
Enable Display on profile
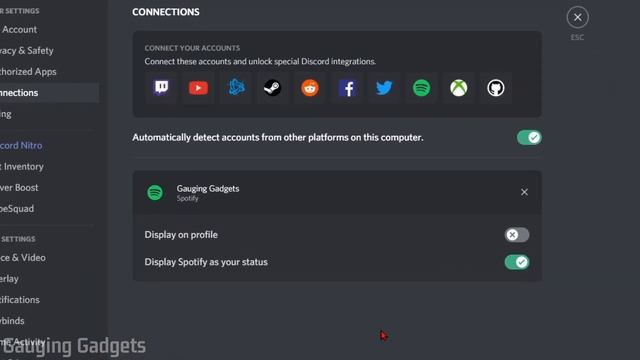517,235
